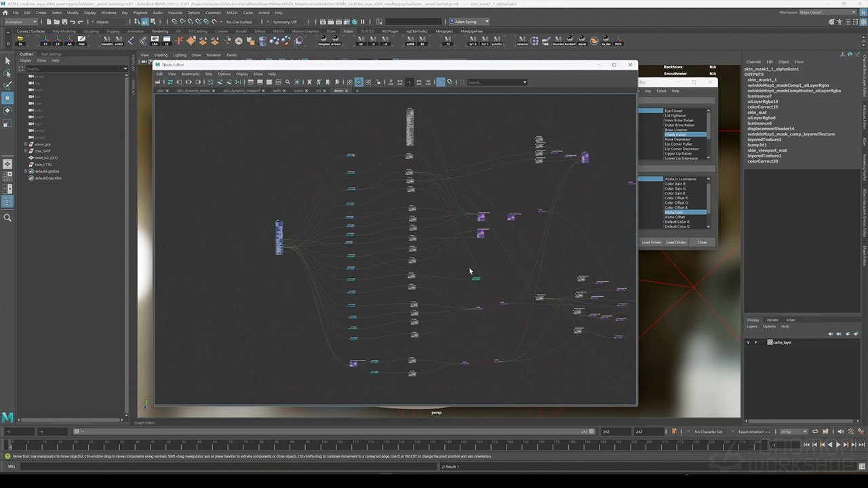Click the Hist shelf button icon

[81, 41]
